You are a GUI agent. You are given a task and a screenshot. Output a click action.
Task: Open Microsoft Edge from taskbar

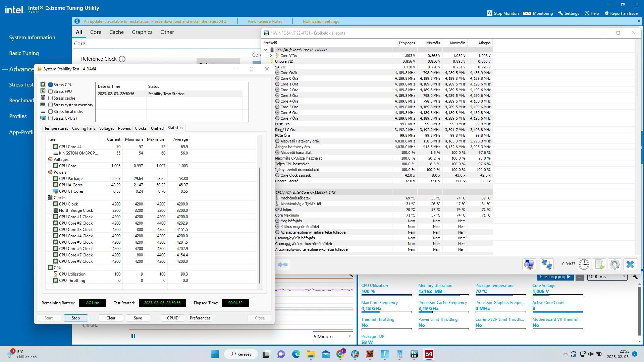(296, 354)
